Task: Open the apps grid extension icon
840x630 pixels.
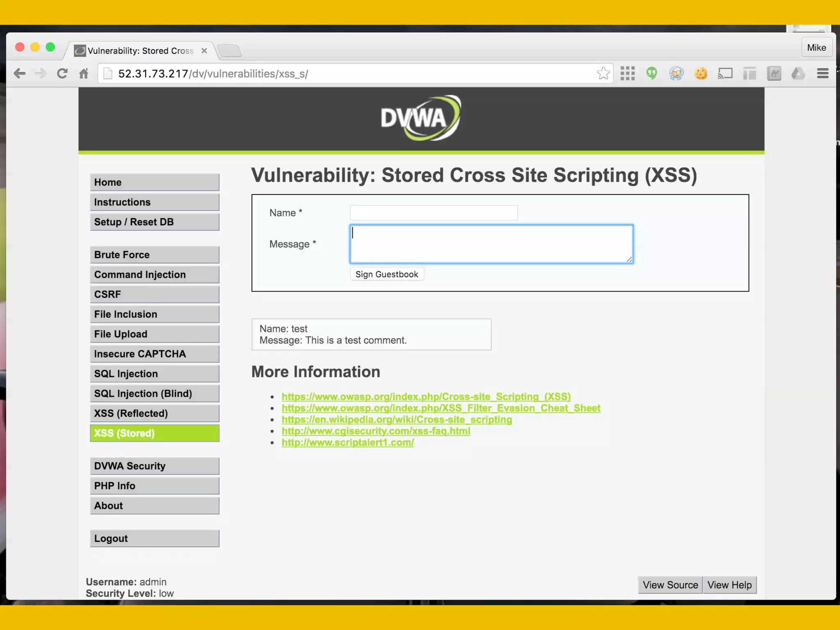Action: (x=628, y=73)
